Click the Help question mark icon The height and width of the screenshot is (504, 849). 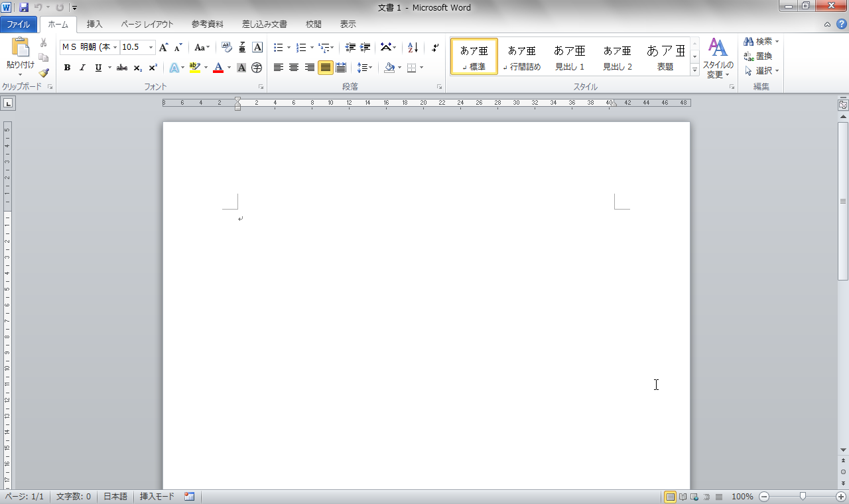coord(841,24)
